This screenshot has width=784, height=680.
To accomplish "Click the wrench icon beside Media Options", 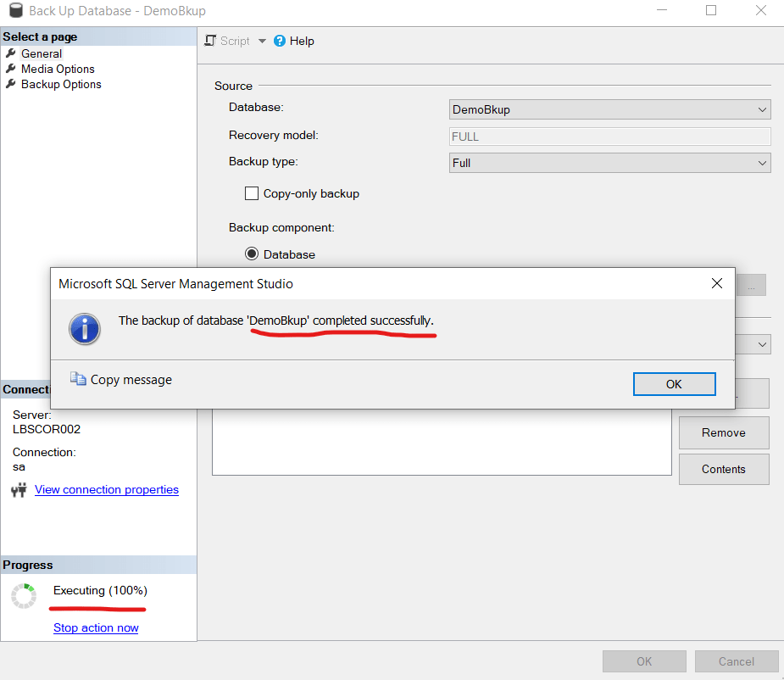I will click(11, 69).
